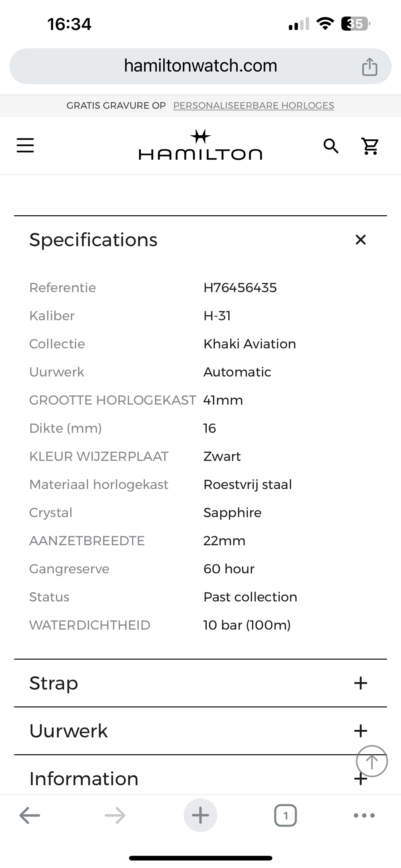
Task: Collapse the Specifications section
Action: pos(361,240)
